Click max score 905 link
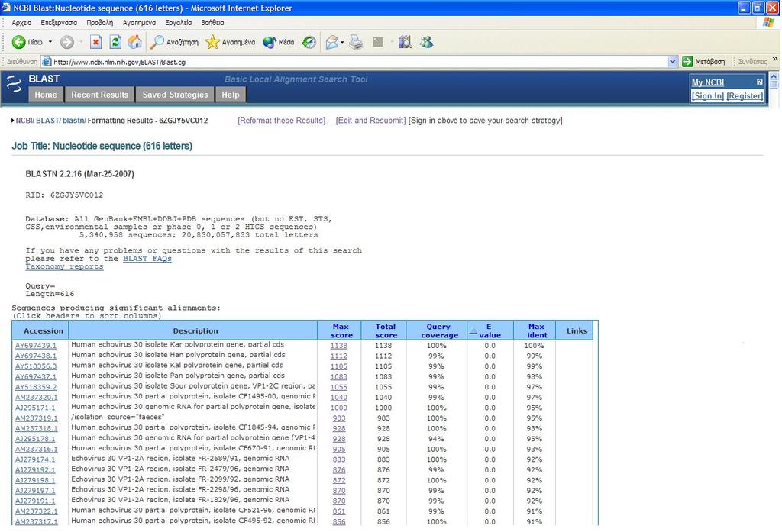Image resolution: width=782 pixels, height=532 pixels. (339, 450)
